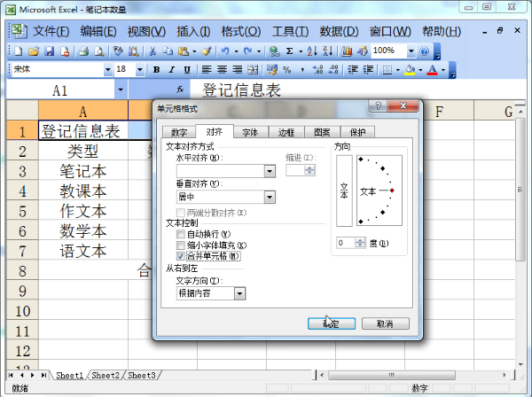Click the 取消 button
This screenshot has height=397, width=532.
(x=385, y=323)
